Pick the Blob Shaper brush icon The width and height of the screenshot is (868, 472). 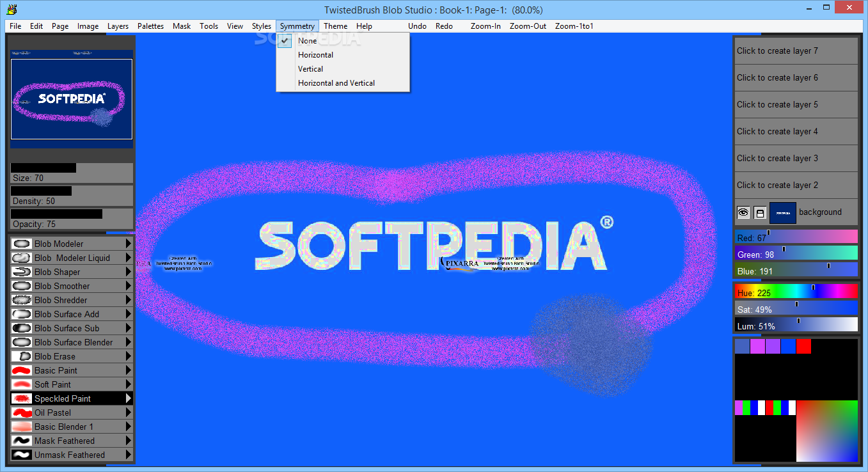point(22,272)
